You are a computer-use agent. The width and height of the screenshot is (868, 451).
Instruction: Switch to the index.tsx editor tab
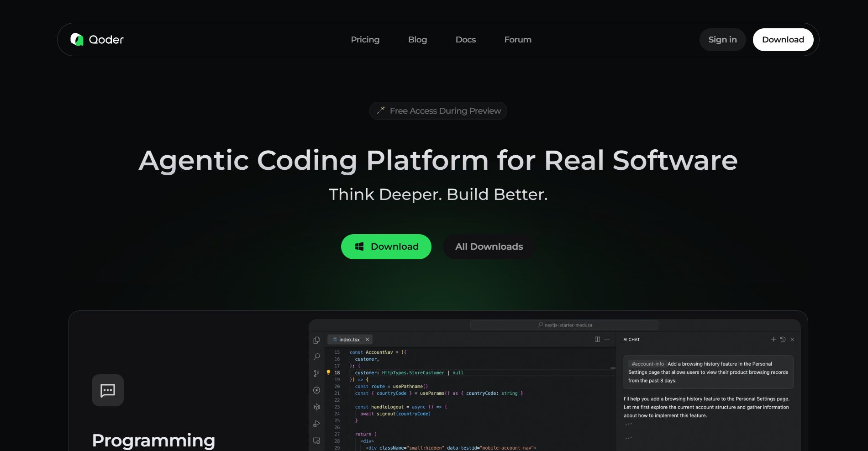pos(349,340)
